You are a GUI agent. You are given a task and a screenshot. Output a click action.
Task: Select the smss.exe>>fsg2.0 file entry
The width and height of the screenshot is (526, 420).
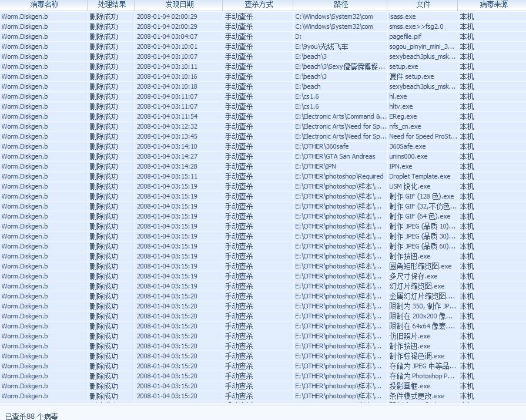coord(416,26)
